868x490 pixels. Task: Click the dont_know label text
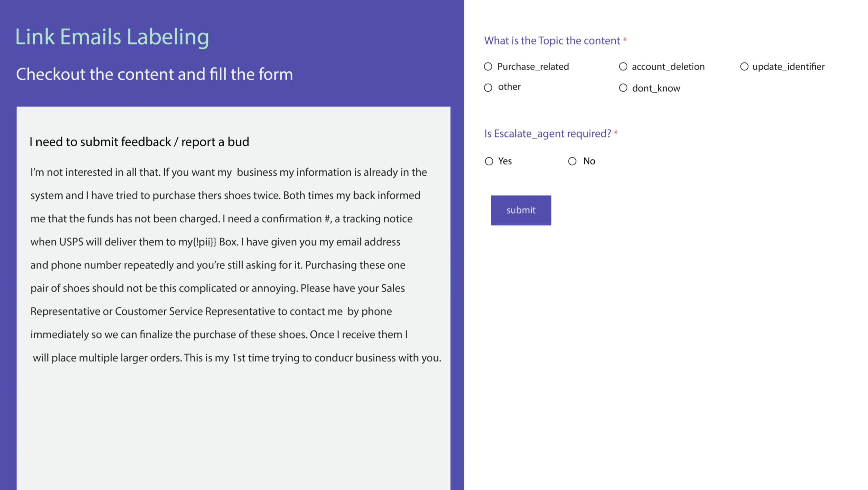point(656,88)
